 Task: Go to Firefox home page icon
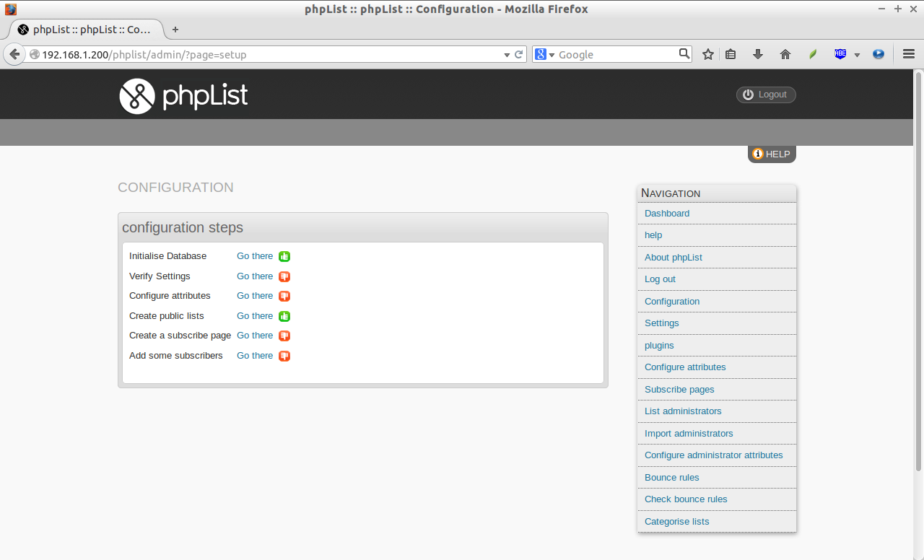pos(785,54)
